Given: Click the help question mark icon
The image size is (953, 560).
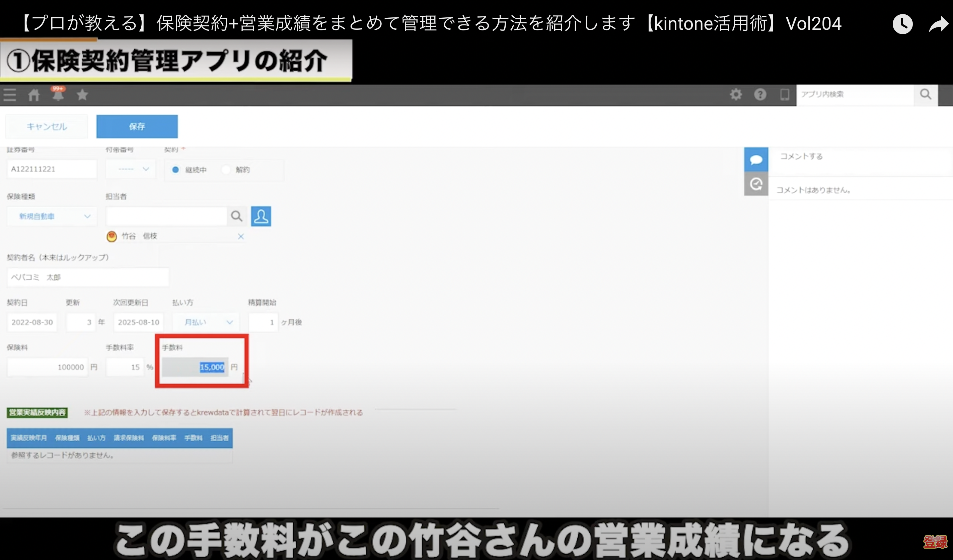Looking at the screenshot, I should pyautogui.click(x=760, y=94).
